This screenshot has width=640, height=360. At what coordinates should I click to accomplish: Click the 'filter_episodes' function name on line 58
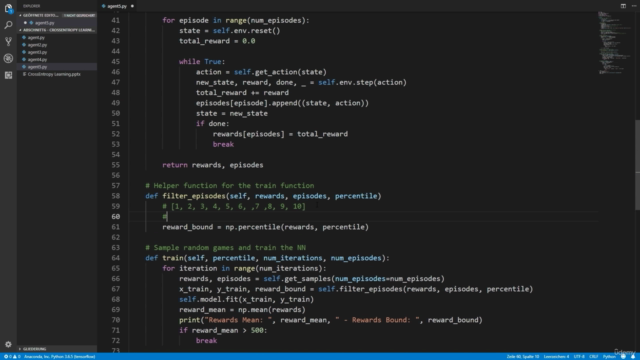[x=193, y=196]
